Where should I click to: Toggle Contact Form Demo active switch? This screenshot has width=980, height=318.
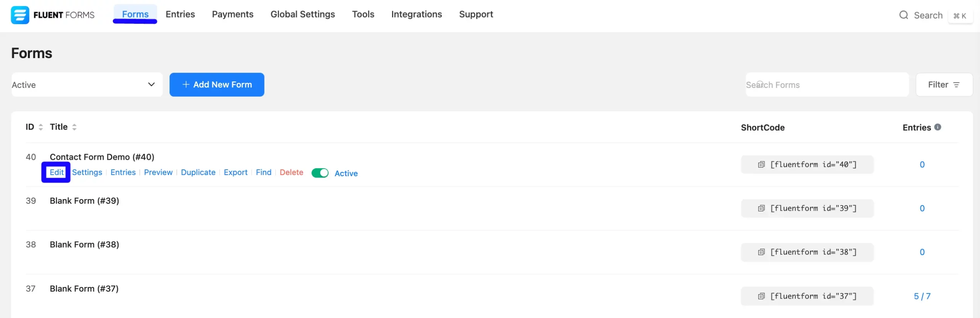[320, 173]
